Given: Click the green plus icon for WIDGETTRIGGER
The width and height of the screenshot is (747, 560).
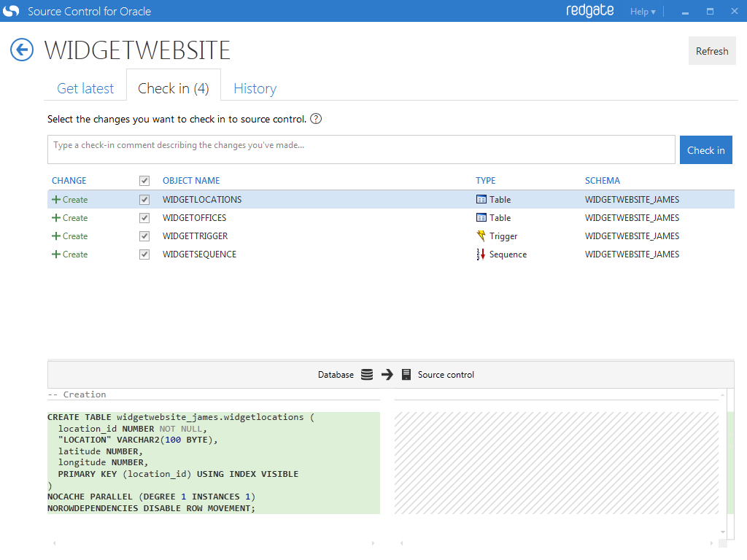Looking at the screenshot, I should [55, 236].
